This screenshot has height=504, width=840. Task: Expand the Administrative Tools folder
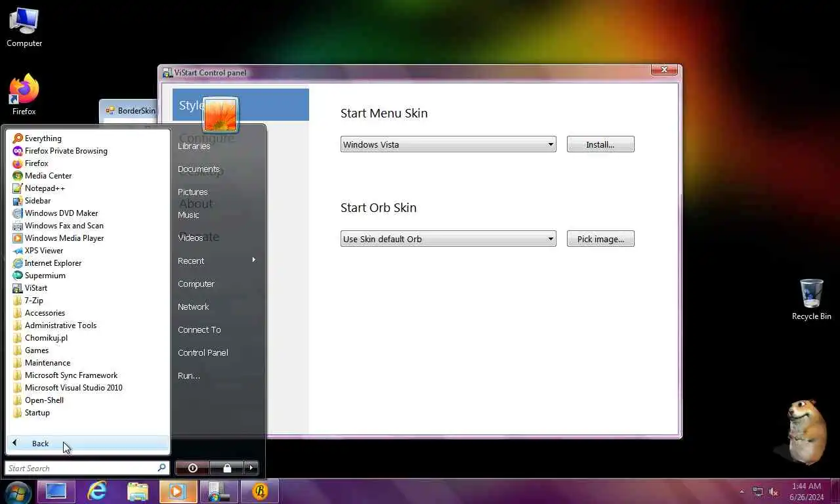tap(54, 325)
